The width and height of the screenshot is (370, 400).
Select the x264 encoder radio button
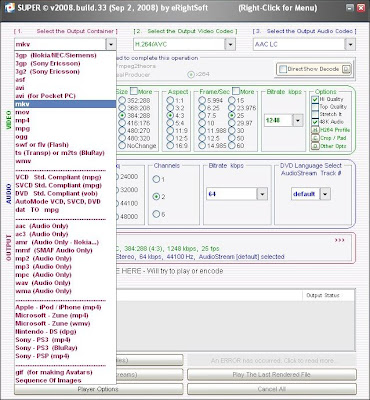[191, 75]
